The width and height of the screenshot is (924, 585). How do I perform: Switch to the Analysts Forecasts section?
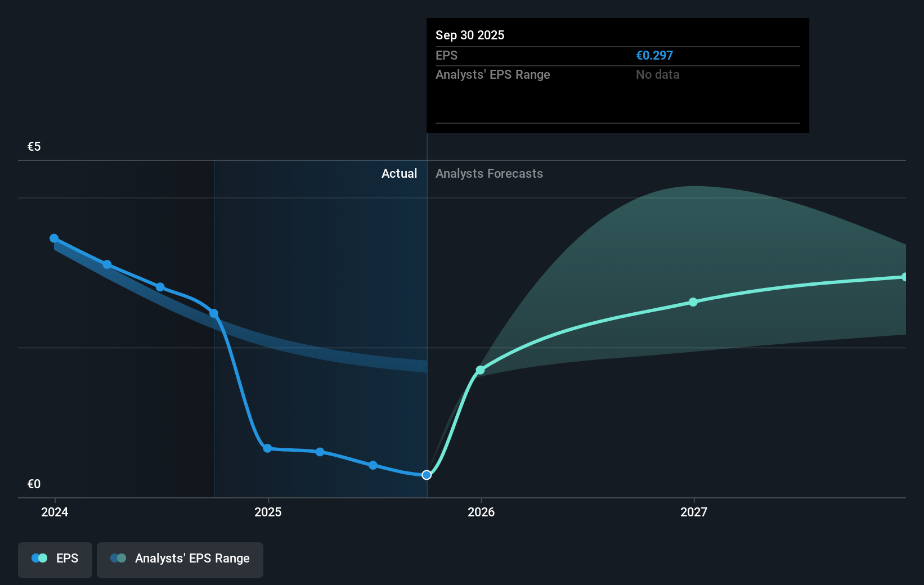[489, 174]
